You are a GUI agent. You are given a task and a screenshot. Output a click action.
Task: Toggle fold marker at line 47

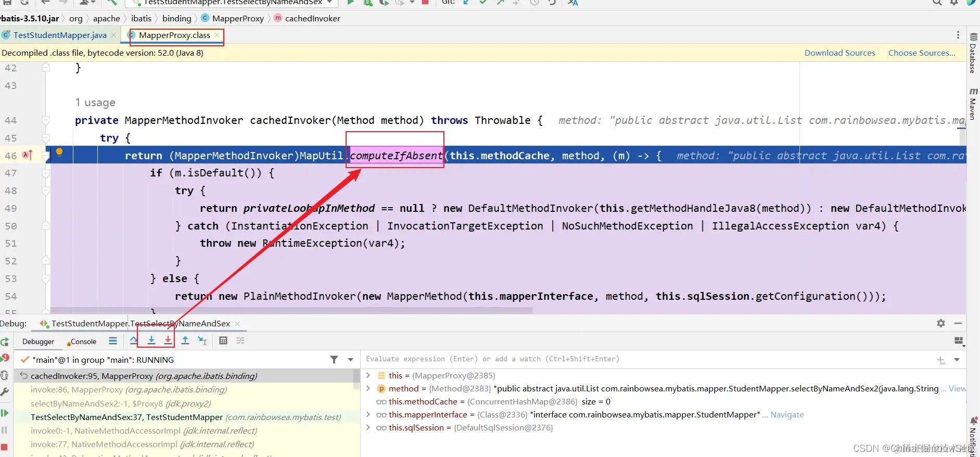point(46,173)
